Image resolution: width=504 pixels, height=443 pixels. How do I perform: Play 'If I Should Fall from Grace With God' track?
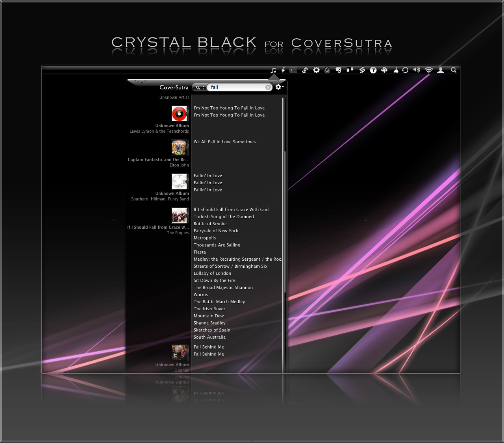click(231, 209)
